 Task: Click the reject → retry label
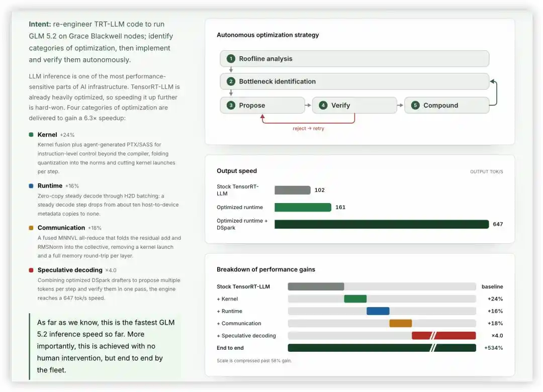pos(308,129)
